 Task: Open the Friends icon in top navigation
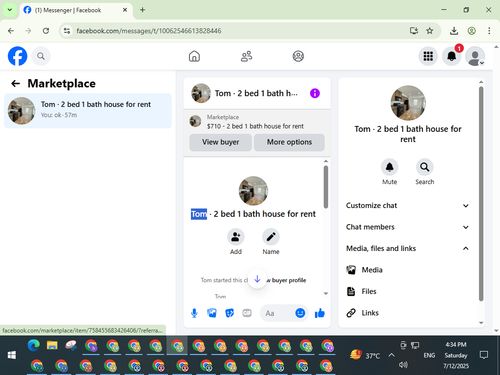coord(246,56)
